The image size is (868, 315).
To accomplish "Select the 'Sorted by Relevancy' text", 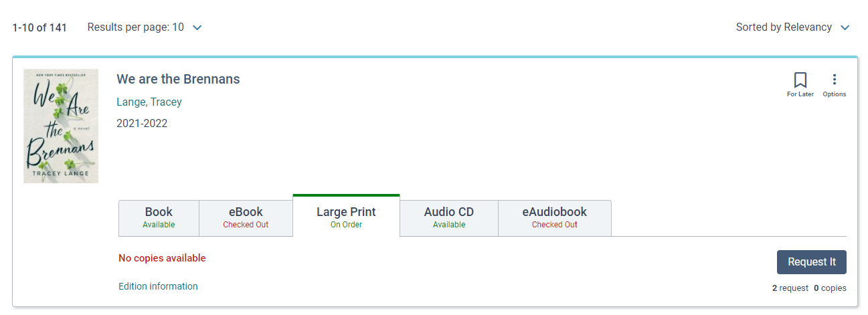I will (784, 27).
